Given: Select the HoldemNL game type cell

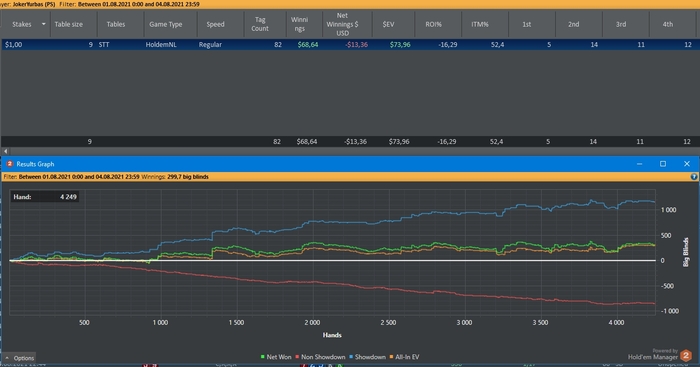Looking at the screenshot, I should (x=161, y=45).
